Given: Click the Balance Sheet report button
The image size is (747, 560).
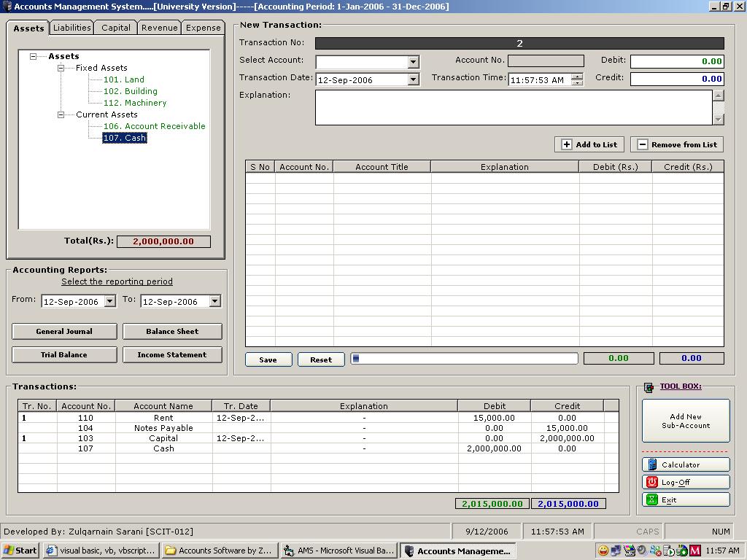Looking at the screenshot, I should tap(172, 331).
